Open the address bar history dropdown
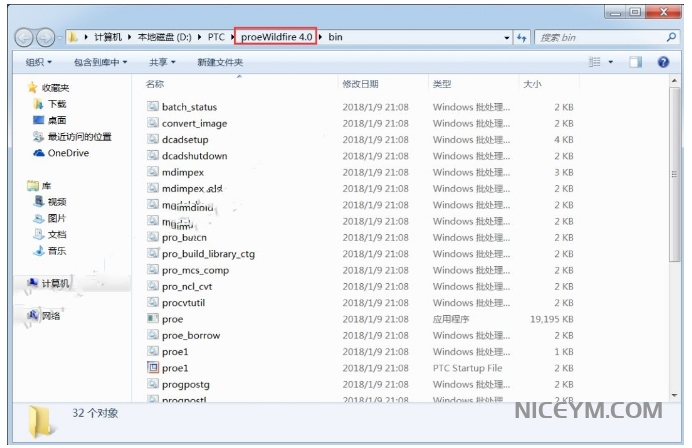 [x=507, y=38]
